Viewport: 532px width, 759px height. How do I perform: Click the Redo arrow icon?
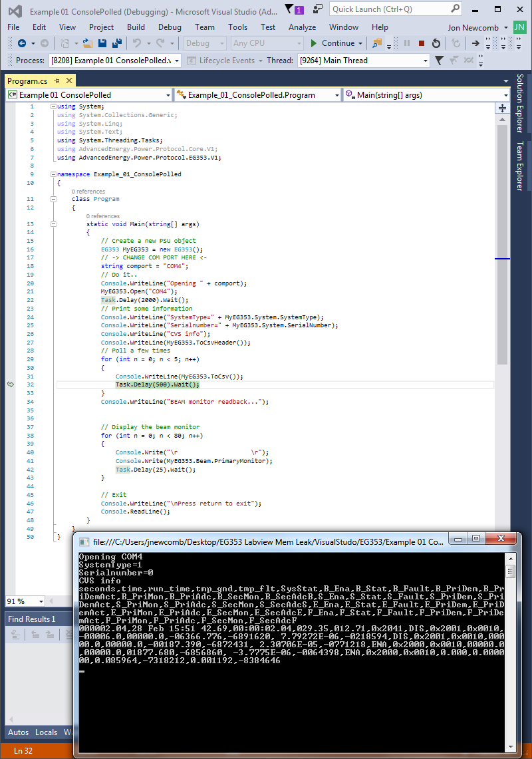coord(160,43)
